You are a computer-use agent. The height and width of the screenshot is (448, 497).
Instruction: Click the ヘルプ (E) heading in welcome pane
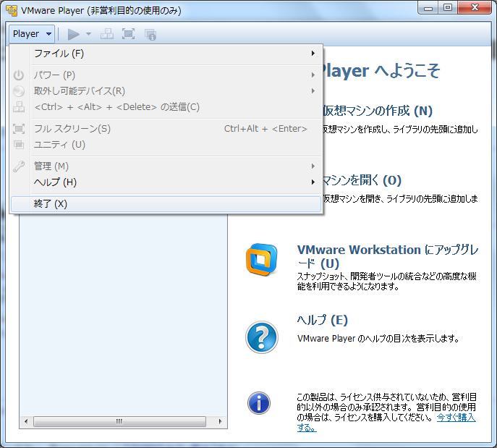coord(322,320)
